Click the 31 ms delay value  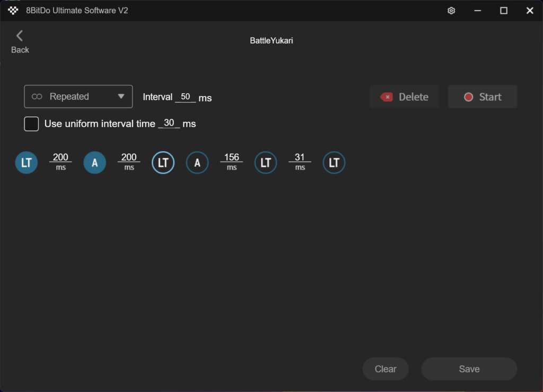pos(300,157)
